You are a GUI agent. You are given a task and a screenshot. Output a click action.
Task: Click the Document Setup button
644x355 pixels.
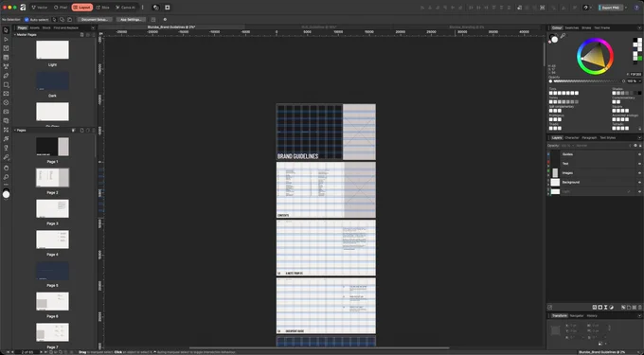click(x=95, y=19)
